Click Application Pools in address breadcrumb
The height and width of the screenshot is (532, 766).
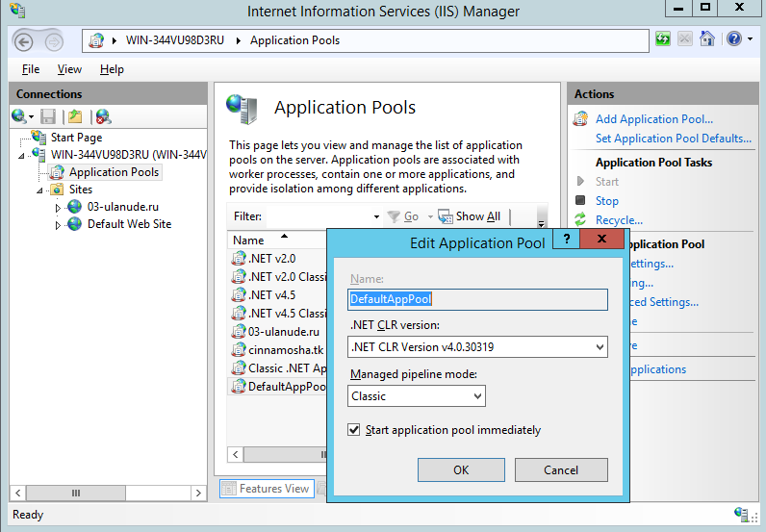(294, 40)
